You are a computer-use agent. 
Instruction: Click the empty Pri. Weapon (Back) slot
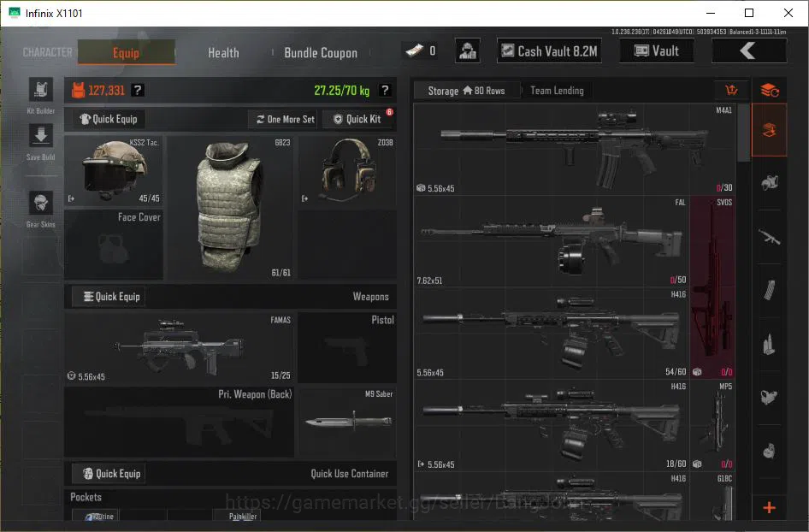coord(179,422)
